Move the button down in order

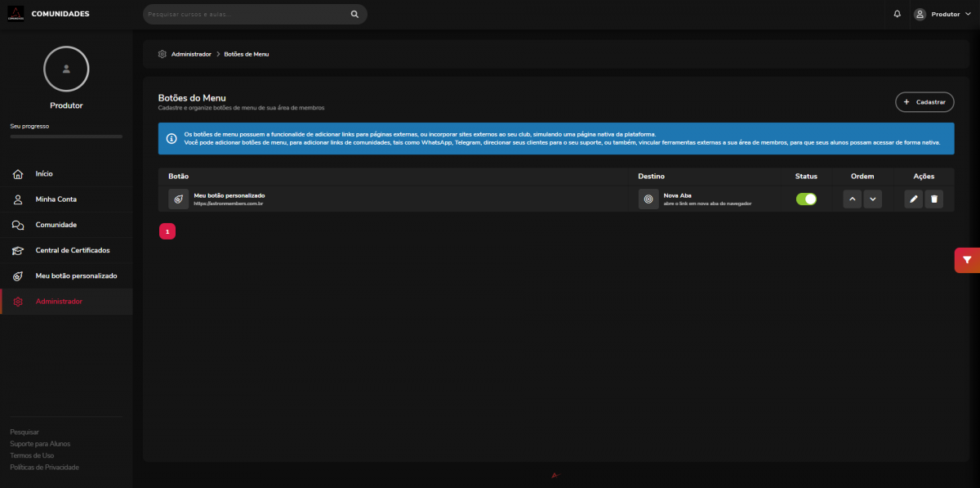click(873, 199)
